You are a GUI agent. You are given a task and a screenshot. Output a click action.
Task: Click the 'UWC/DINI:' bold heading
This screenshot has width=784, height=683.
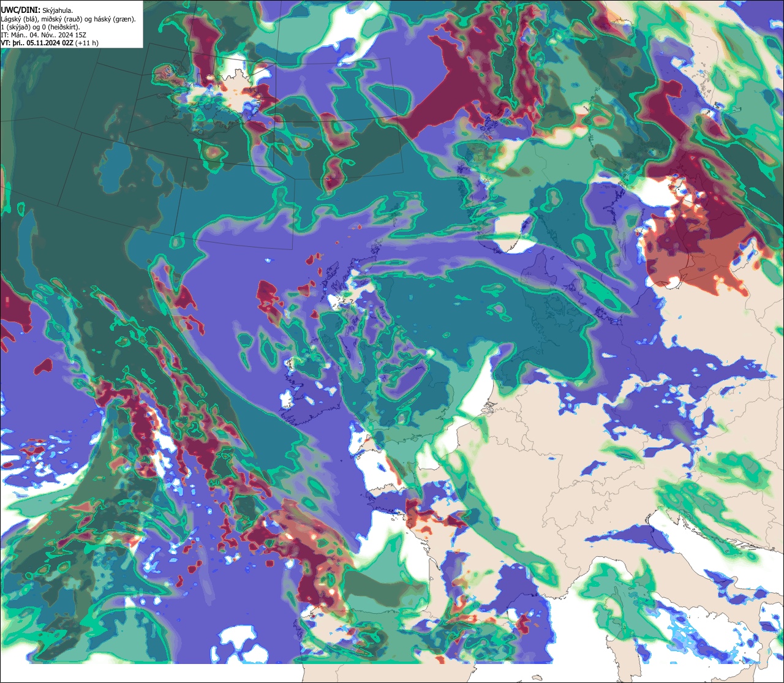21,10
